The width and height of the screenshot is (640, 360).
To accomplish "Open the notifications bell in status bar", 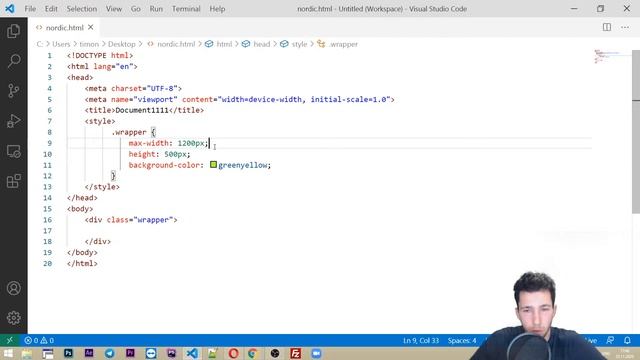I will 627,340.
